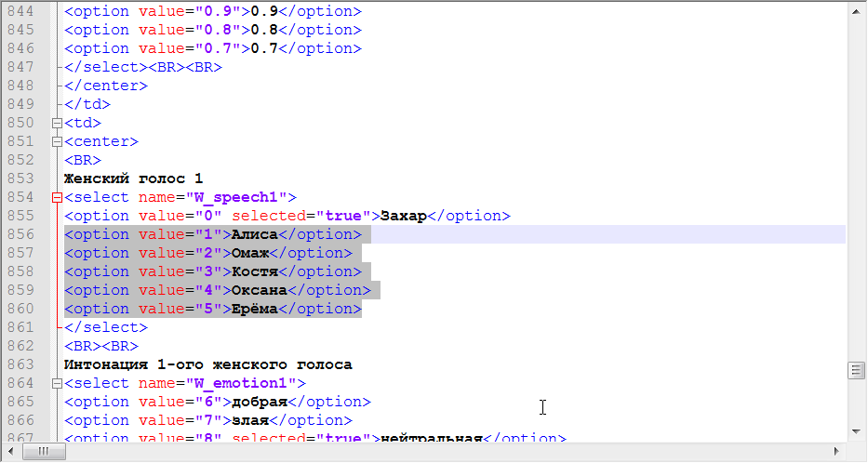Collapse the fold for W_emotion1 select

tap(57, 383)
